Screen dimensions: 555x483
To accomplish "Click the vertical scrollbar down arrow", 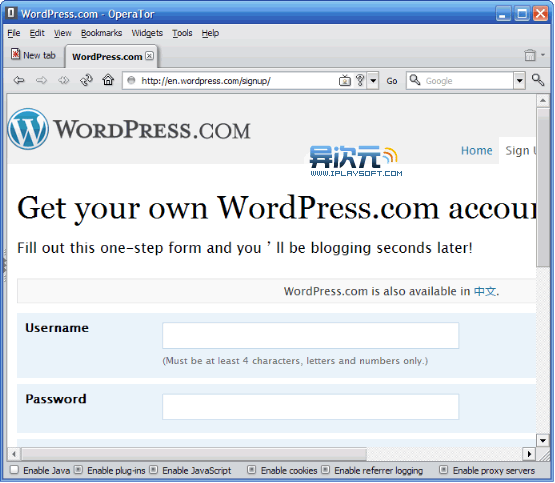I will [x=543, y=440].
